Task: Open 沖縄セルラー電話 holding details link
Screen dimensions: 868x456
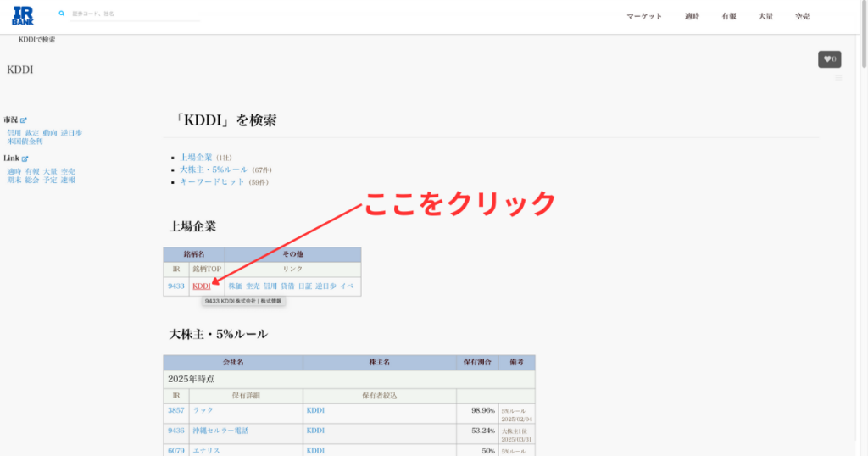Action: [221, 431]
